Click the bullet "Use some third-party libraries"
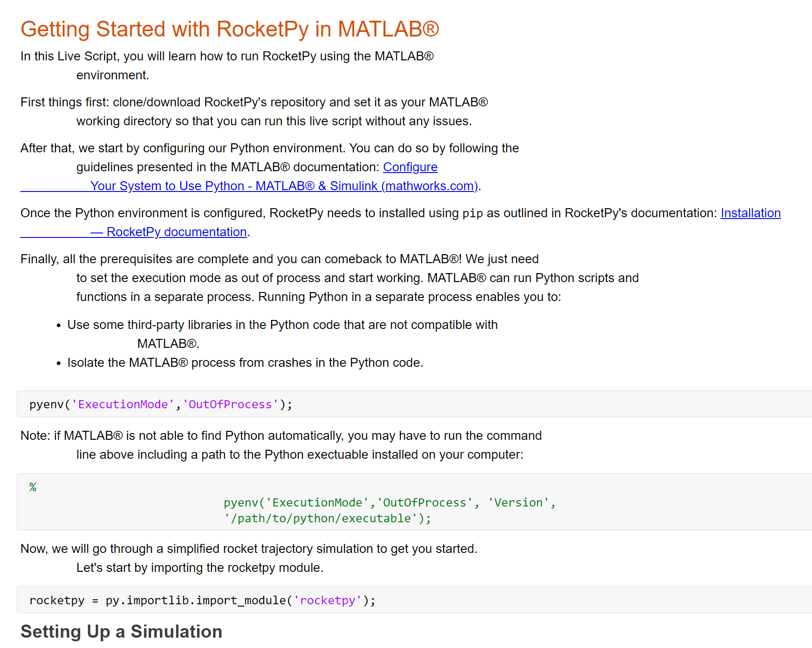The height and width of the screenshot is (648, 812). coord(282,334)
